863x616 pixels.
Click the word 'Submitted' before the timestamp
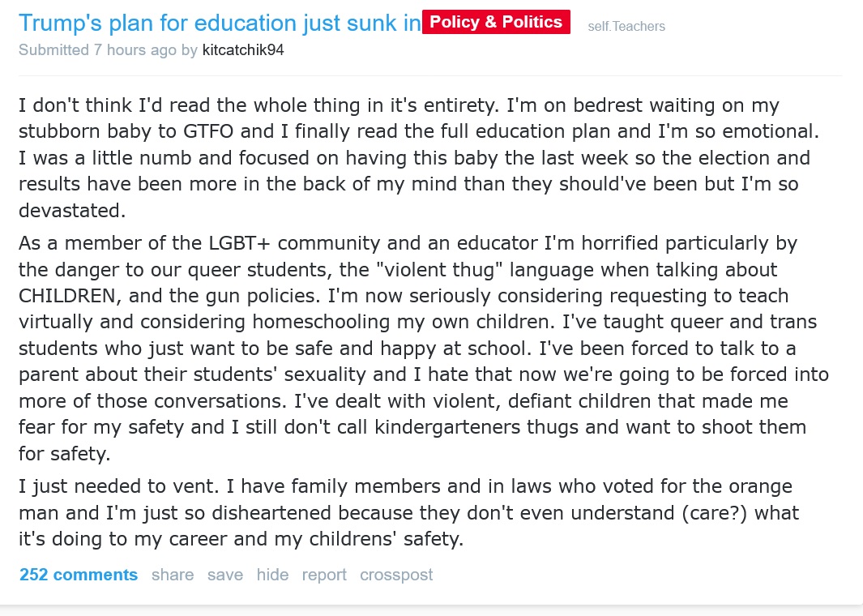[53, 50]
